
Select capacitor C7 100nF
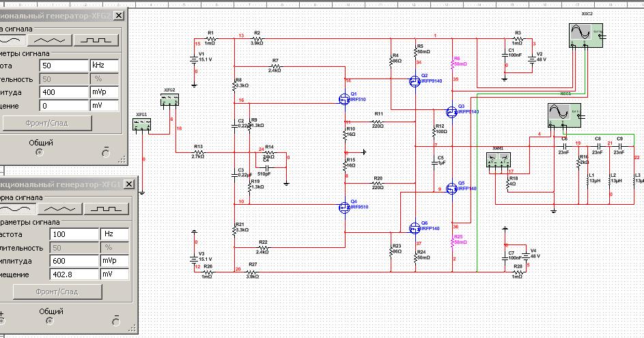pyautogui.click(x=505, y=258)
